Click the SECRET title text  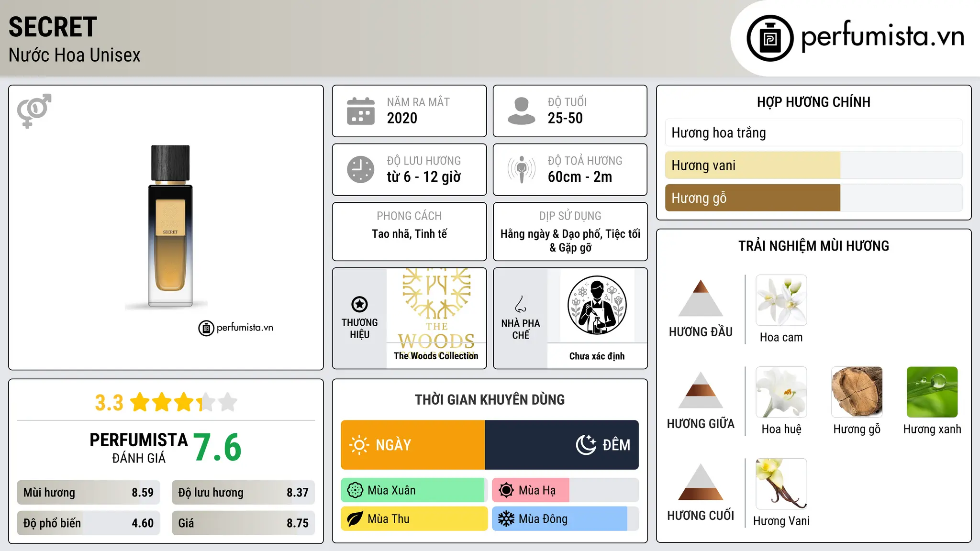click(x=53, y=27)
